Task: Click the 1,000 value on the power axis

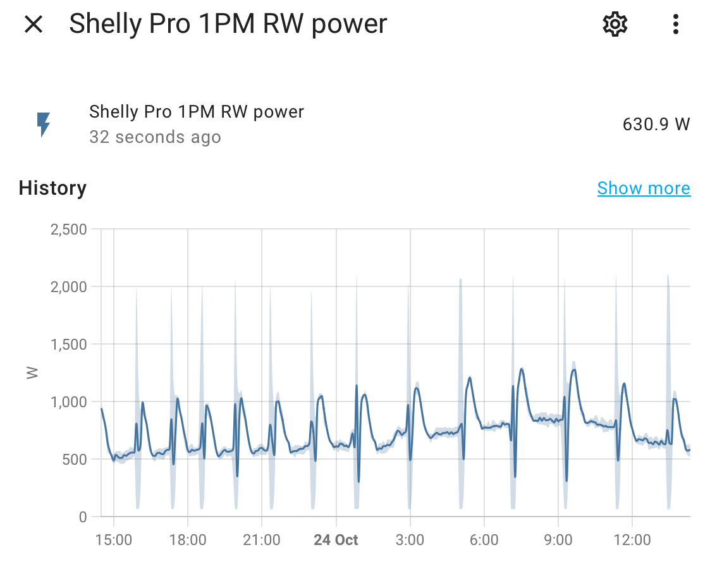Action: (68, 401)
